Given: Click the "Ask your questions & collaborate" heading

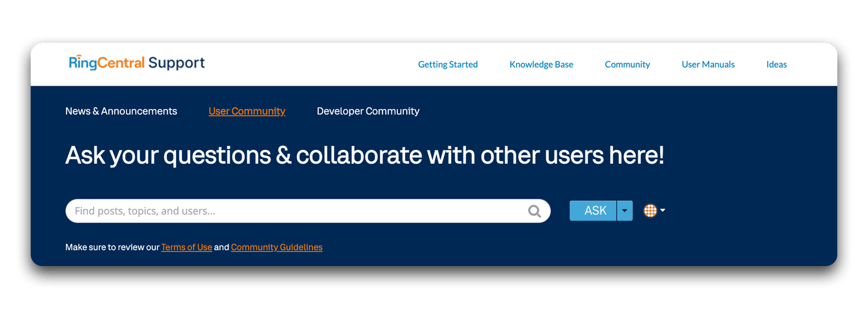Looking at the screenshot, I should pyautogui.click(x=365, y=156).
